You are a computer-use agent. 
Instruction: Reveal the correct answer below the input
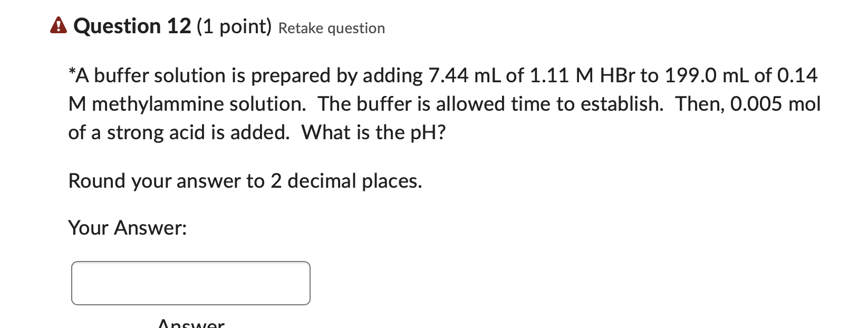pyautogui.click(x=190, y=323)
